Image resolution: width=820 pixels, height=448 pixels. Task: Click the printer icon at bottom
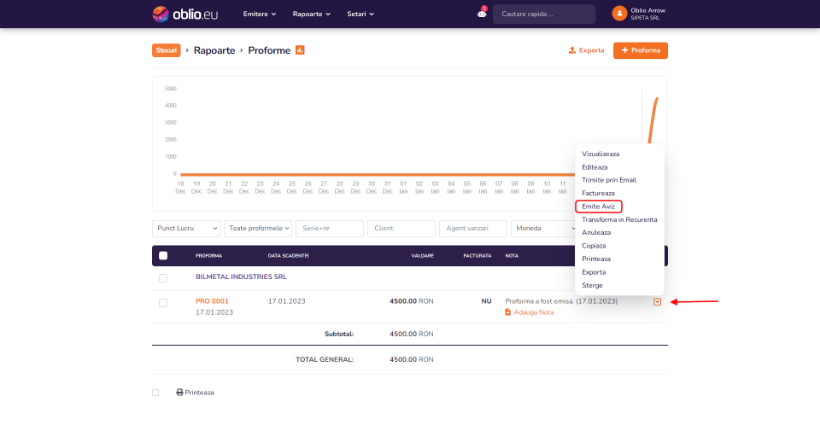[179, 392]
